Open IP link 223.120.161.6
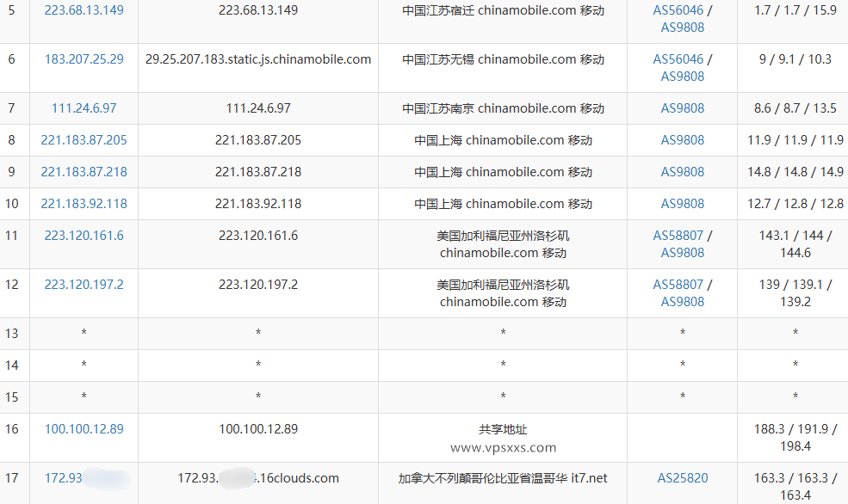Image resolution: width=848 pixels, height=504 pixels. 84,236
